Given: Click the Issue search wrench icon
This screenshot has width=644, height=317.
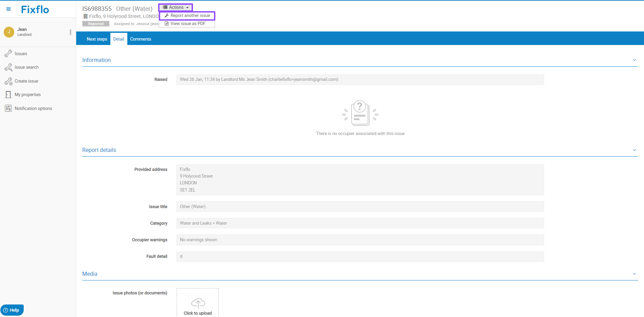Looking at the screenshot, I should [8, 67].
